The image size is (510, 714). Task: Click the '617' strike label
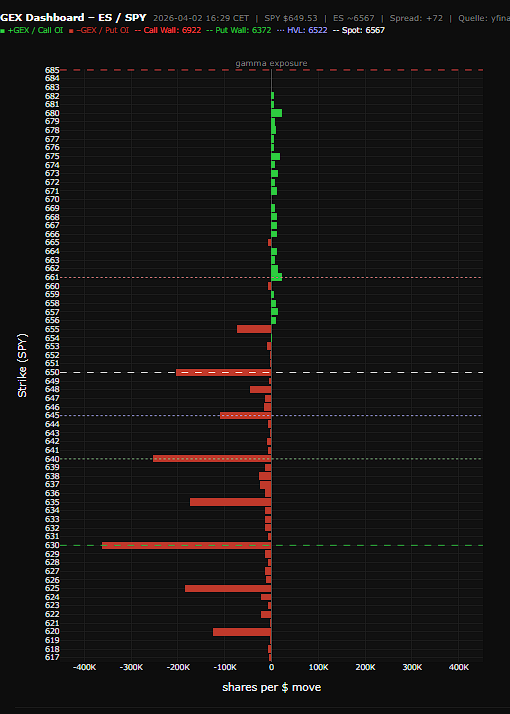[x=52, y=658]
